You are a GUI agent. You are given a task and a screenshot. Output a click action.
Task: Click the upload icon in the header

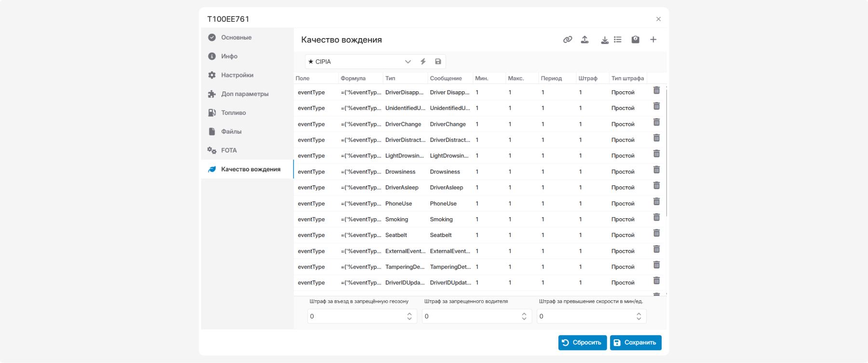(x=585, y=40)
